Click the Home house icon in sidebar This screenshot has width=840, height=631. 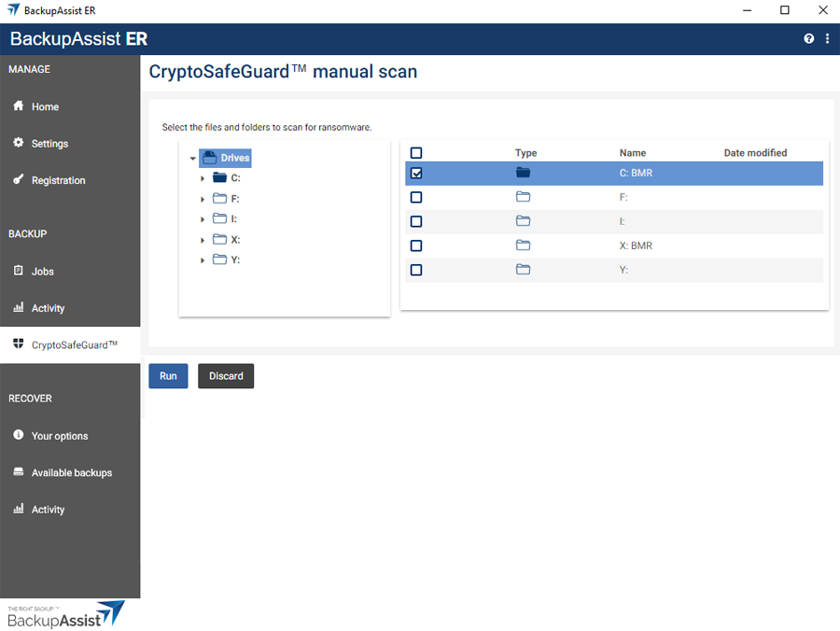coord(19,105)
